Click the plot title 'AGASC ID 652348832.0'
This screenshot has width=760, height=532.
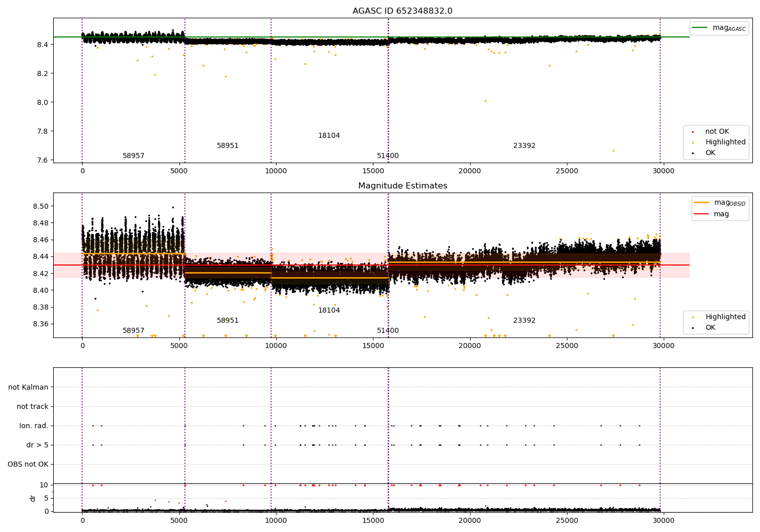[402, 11]
